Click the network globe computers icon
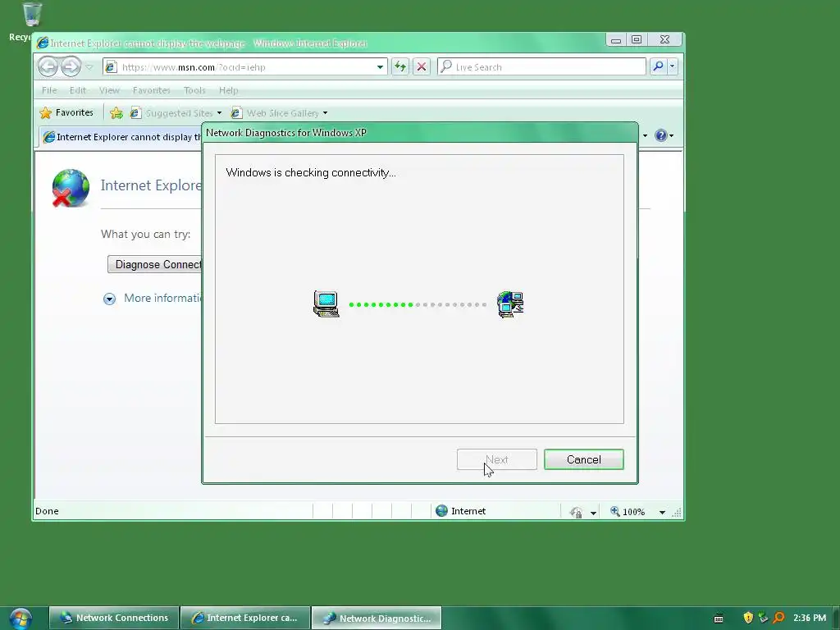 (510, 304)
